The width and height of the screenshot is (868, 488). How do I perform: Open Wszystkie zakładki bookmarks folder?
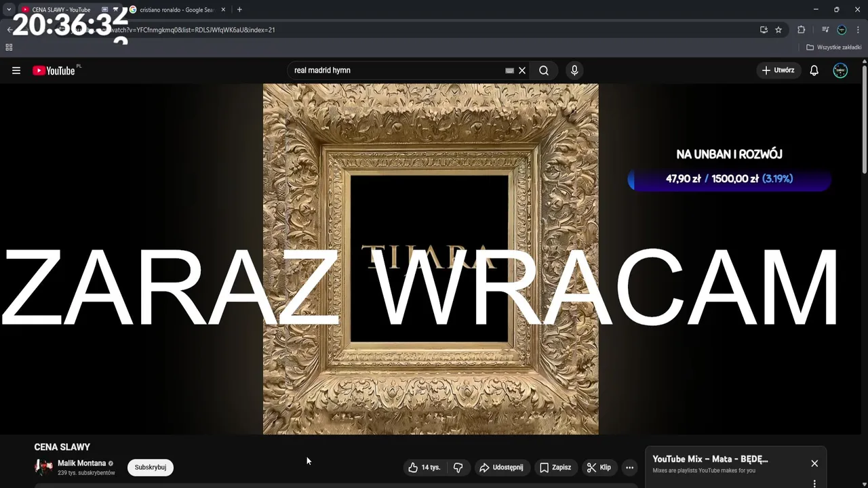click(x=833, y=47)
